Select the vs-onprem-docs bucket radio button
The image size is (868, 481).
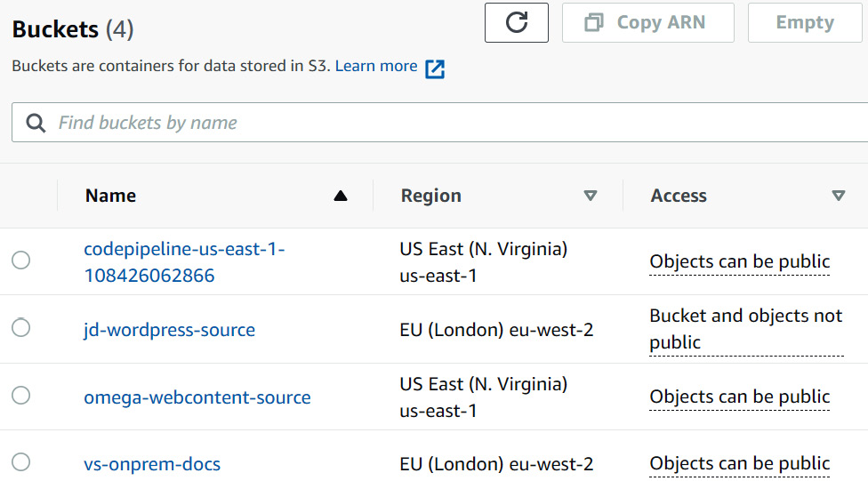coord(21,461)
